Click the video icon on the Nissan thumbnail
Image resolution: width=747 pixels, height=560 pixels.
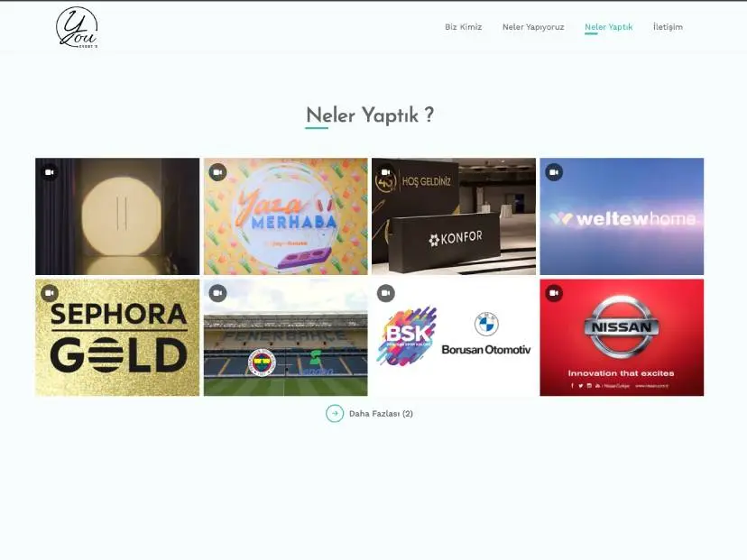(553, 293)
